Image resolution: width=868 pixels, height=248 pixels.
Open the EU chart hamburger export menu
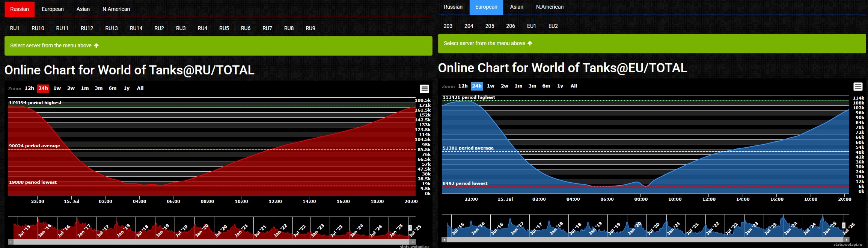[x=858, y=87]
